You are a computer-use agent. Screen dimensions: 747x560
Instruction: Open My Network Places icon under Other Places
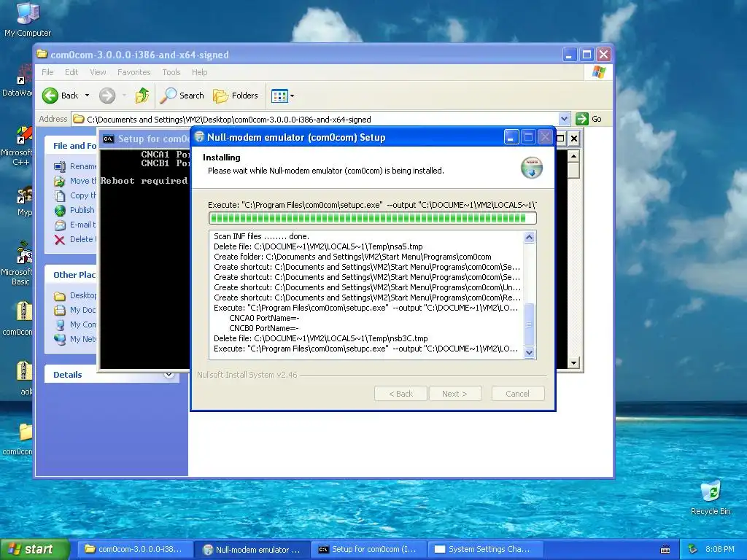pos(60,339)
